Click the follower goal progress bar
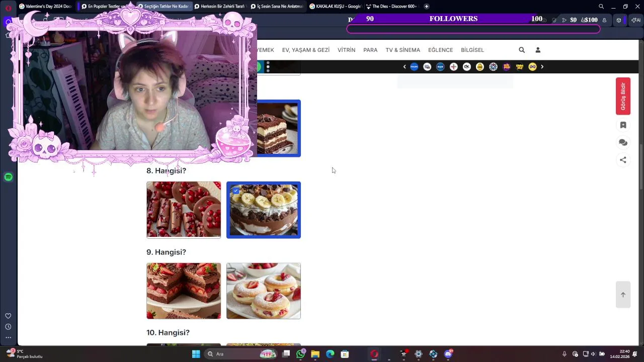 (x=473, y=29)
